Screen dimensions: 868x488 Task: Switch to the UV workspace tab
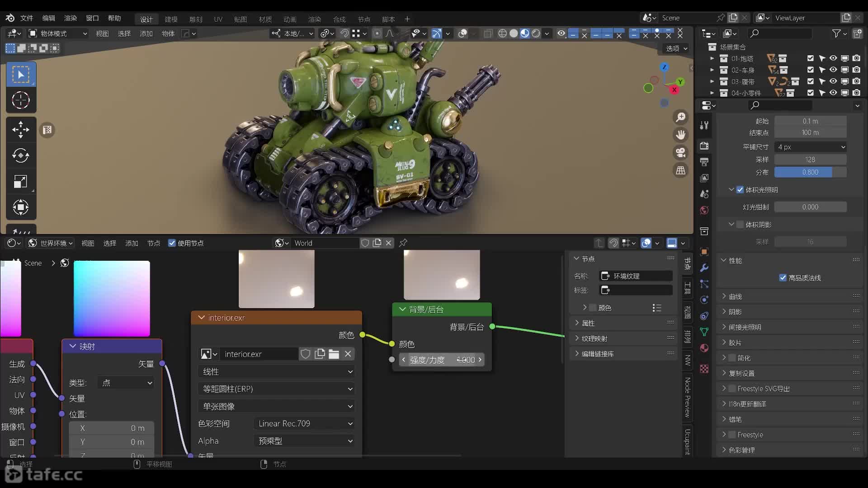click(x=218, y=19)
